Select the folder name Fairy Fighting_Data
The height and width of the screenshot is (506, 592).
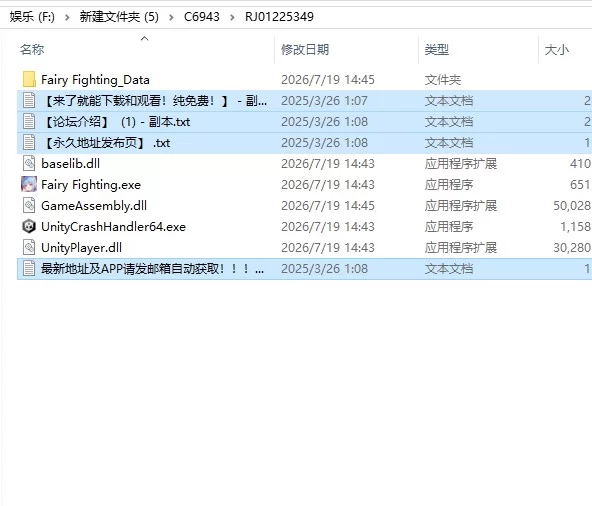[95, 80]
